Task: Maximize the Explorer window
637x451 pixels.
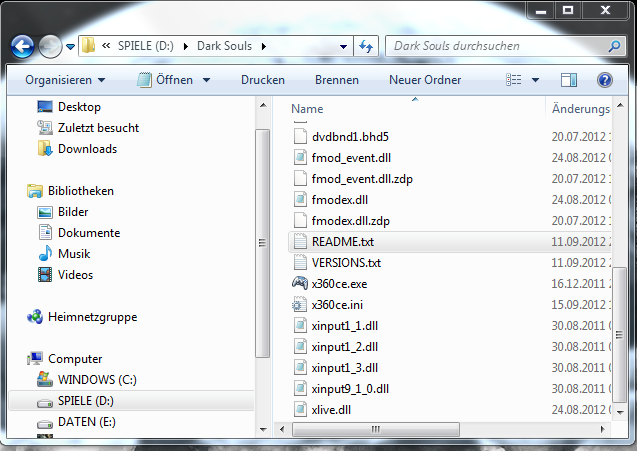Action: [568, 10]
